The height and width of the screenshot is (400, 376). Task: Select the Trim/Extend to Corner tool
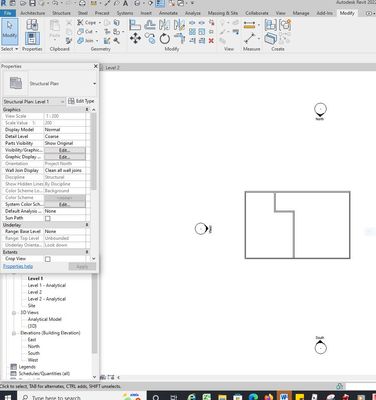(x=179, y=39)
